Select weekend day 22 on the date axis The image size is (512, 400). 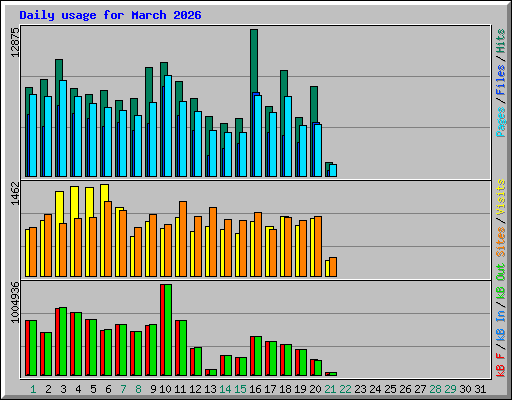(x=345, y=389)
